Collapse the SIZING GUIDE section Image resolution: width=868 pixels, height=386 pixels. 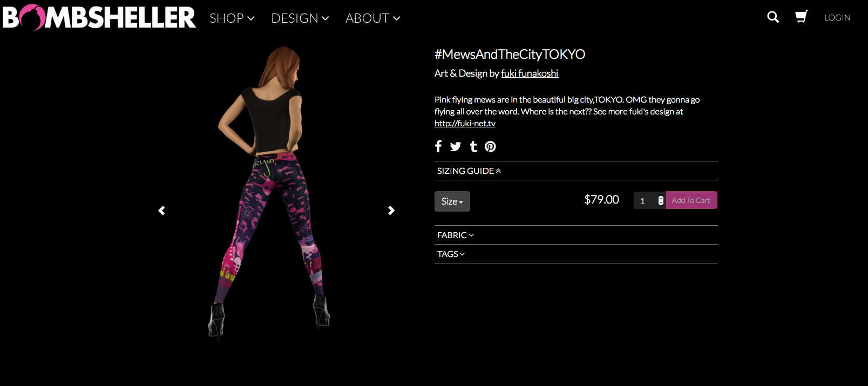tap(469, 171)
